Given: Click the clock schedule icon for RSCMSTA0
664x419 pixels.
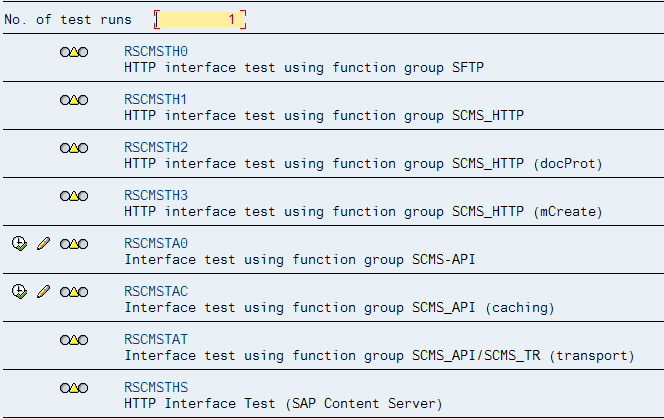Looking at the screenshot, I should [19, 244].
